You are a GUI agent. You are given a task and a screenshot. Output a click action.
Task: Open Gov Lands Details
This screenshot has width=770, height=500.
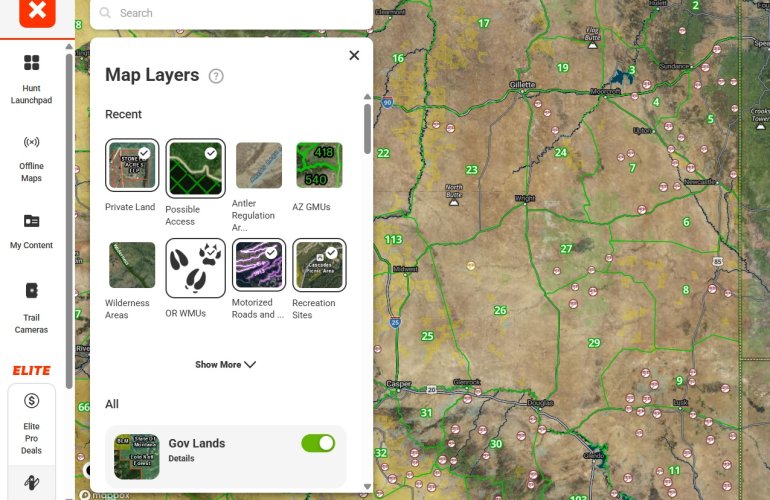click(x=181, y=458)
